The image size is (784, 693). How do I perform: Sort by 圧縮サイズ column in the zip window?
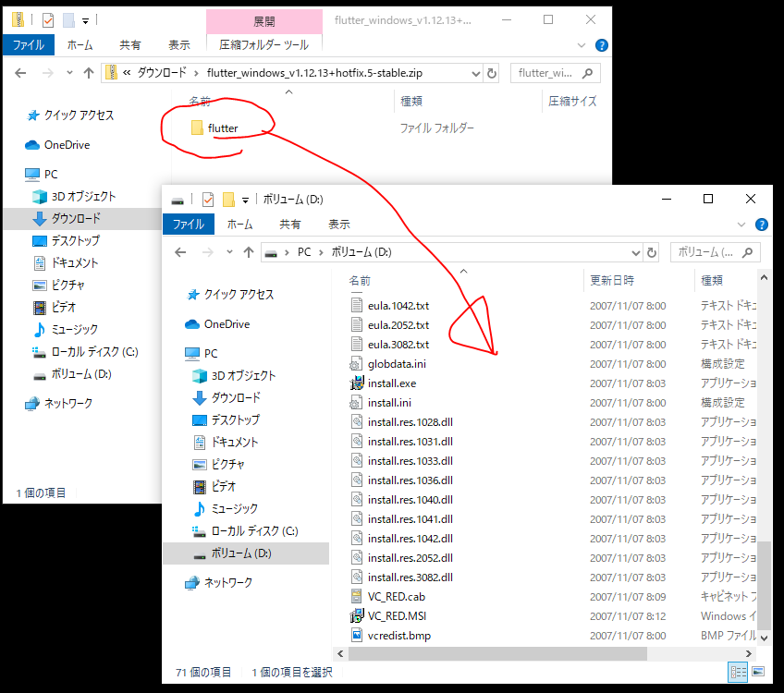(x=572, y=101)
